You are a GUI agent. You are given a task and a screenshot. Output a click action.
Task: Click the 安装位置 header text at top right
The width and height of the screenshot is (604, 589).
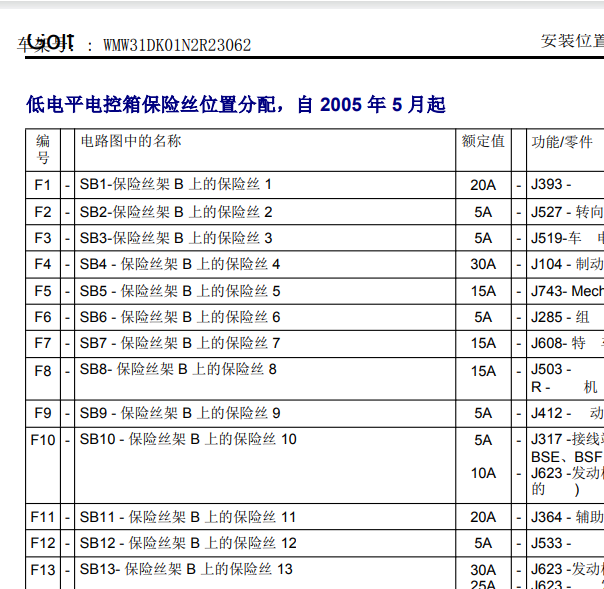coord(572,41)
